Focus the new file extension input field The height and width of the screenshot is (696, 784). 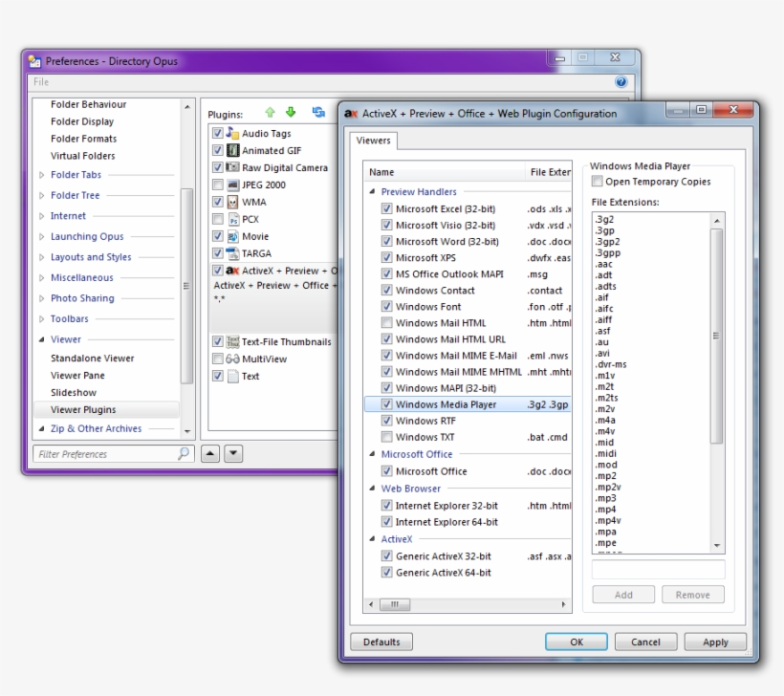(658, 570)
